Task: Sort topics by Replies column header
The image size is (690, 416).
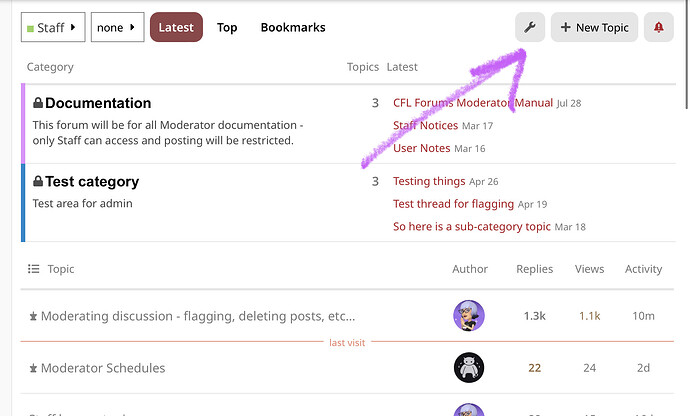Action: click(x=534, y=269)
